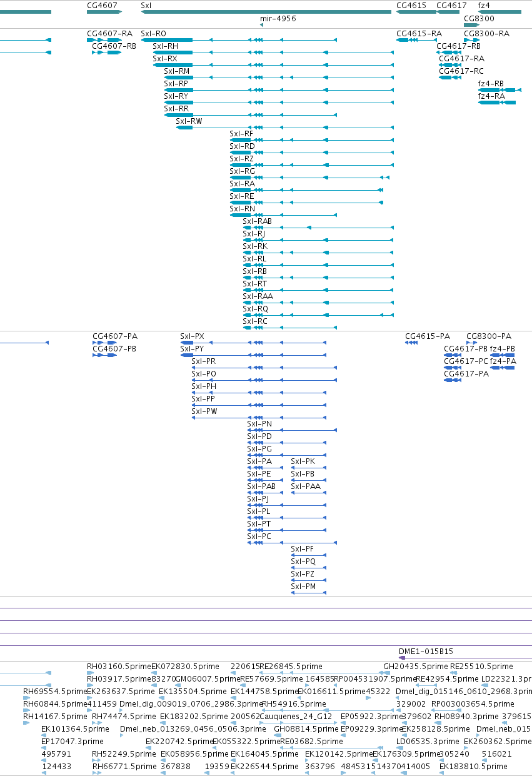Select protein CG4615-PA
This screenshot has height=776, width=532.
(x=428, y=336)
